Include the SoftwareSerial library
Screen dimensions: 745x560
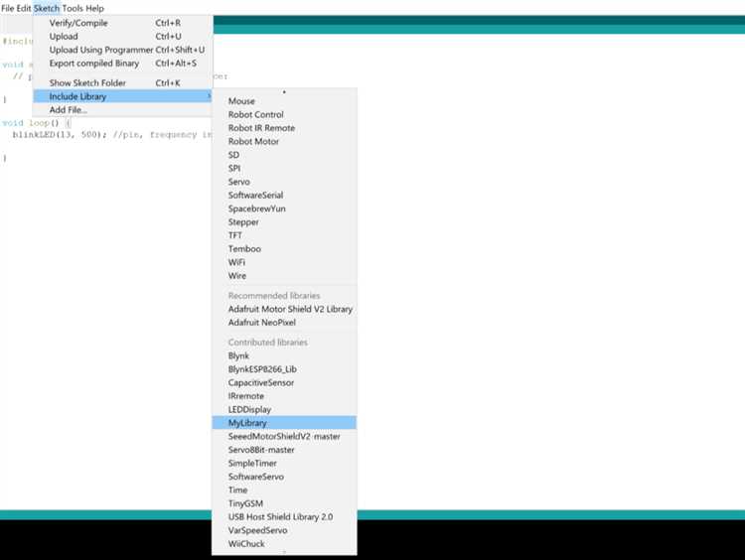[x=255, y=196]
